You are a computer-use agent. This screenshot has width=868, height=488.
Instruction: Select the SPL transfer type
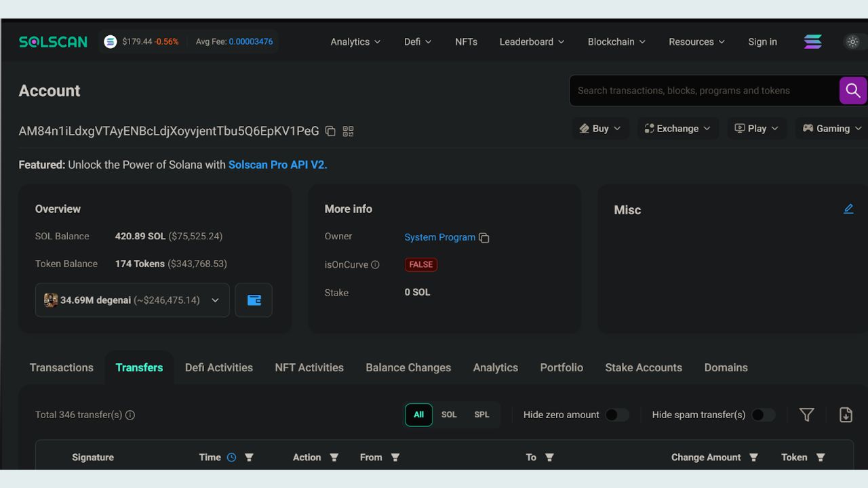point(481,415)
